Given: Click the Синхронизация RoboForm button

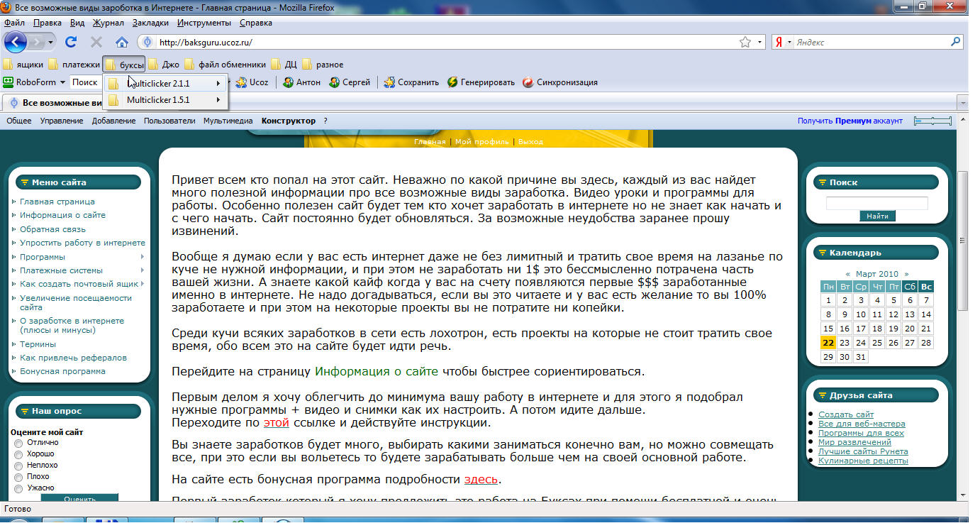Looking at the screenshot, I should (560, 82).
